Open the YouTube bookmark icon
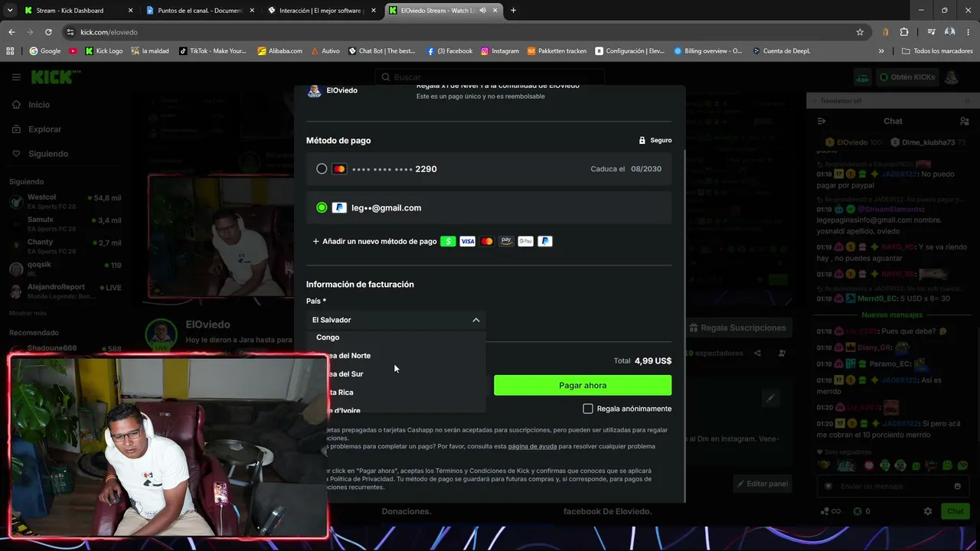980x551 pixels. click(x=73, y=51)
